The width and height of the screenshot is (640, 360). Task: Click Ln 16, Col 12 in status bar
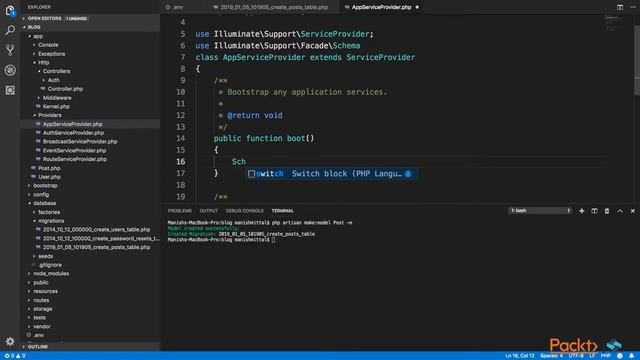point(520,356)
